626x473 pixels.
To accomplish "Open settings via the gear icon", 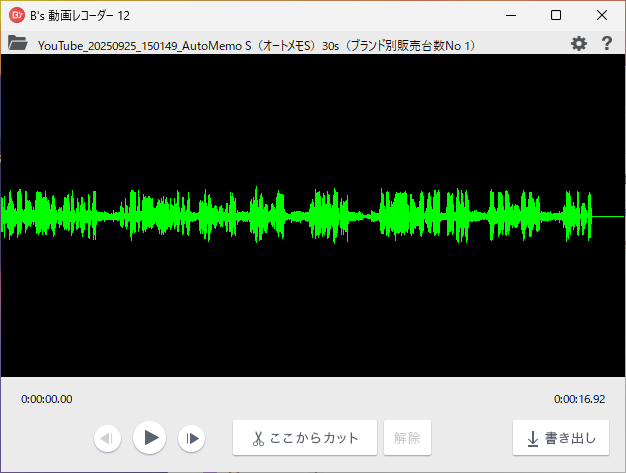I will click(x=578, y=44).
